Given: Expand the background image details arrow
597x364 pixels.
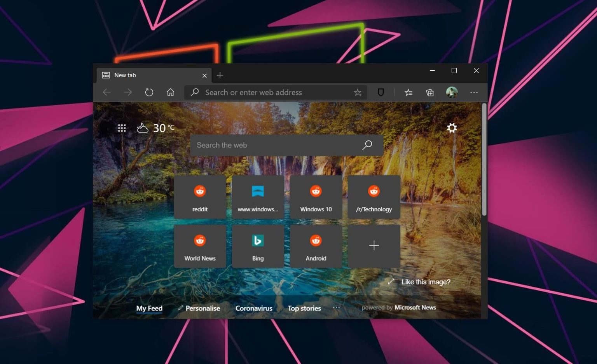Looking at the screenshot, I should tap(391, 282).
